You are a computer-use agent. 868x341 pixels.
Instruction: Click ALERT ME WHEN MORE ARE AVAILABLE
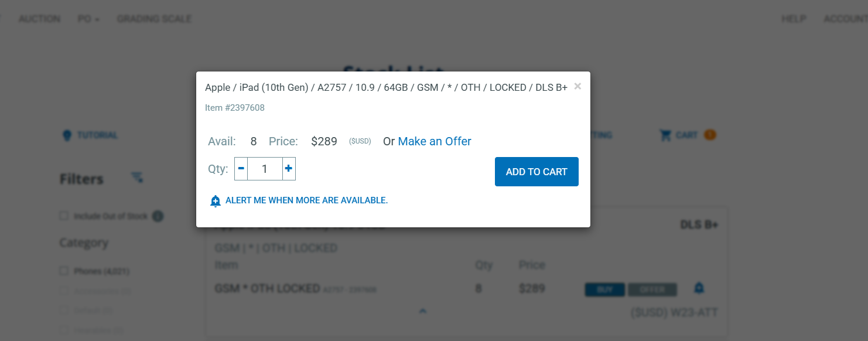306,200
